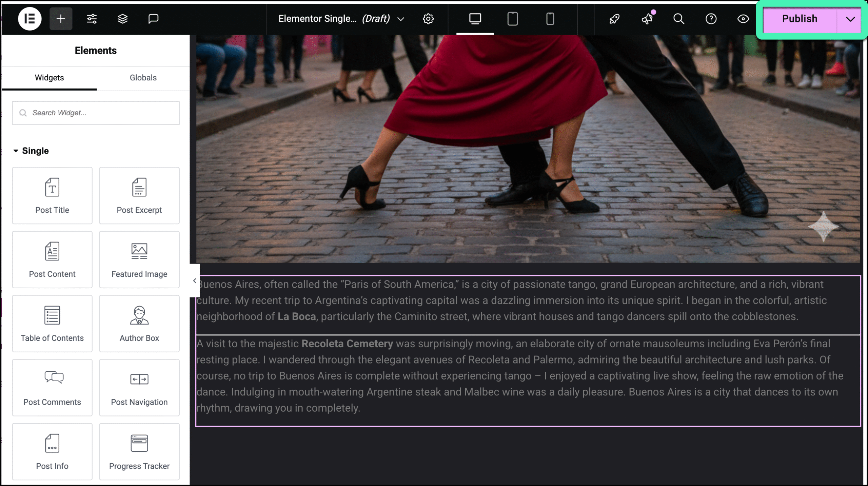The height and width of the screenshot is (486, 868).
Task: Open page settings gear icon
Action: click(x=428, y=19)
